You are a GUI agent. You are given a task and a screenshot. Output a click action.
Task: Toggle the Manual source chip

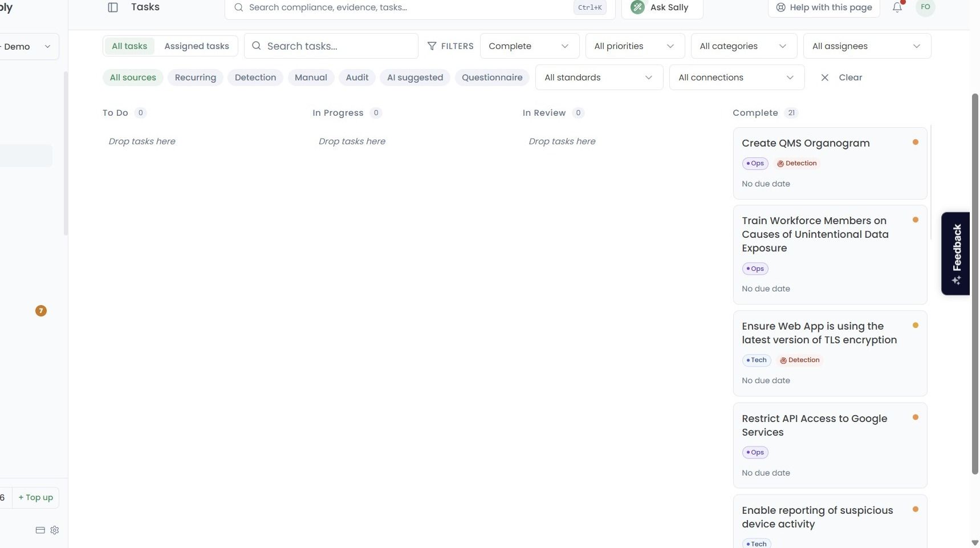click(311, 78)
